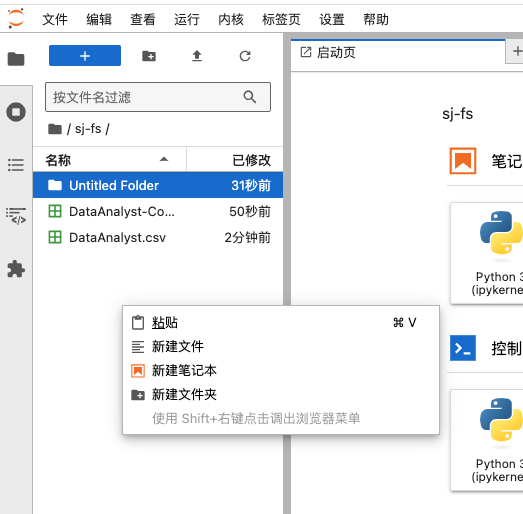Click the blue new launcher plus button
The width and height of the screenshot is (523, 514).
[x=85, y=55]
